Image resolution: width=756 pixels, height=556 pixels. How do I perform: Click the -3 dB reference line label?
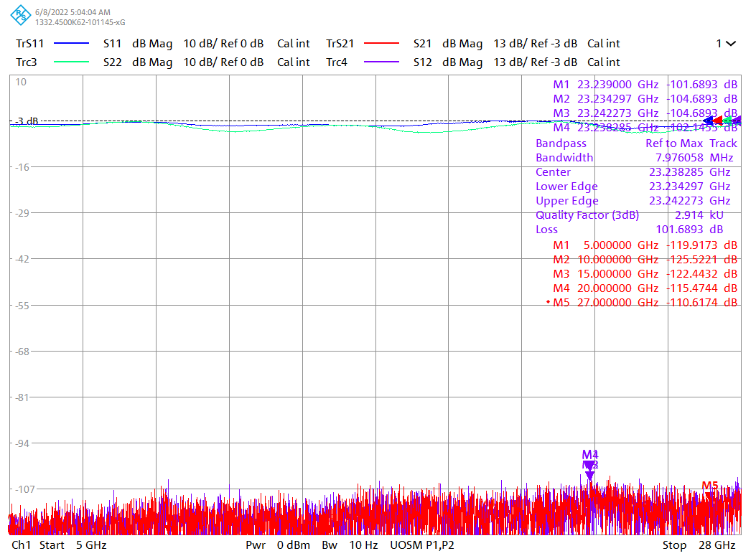coord(27,121)
